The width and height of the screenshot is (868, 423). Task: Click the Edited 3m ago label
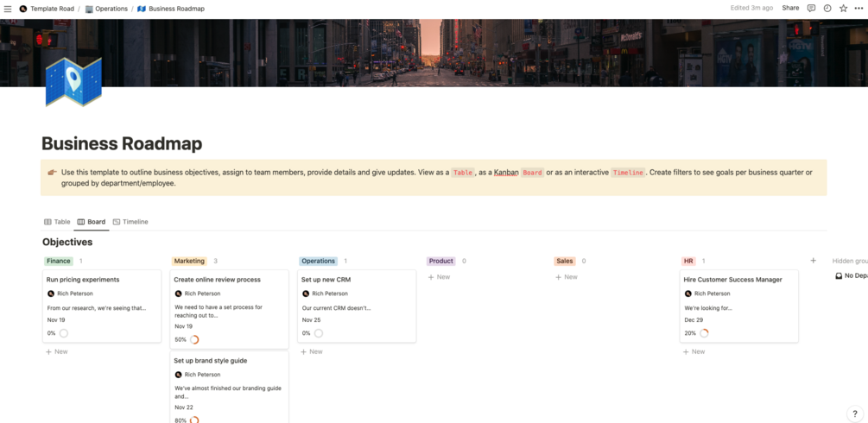point(751,9)
